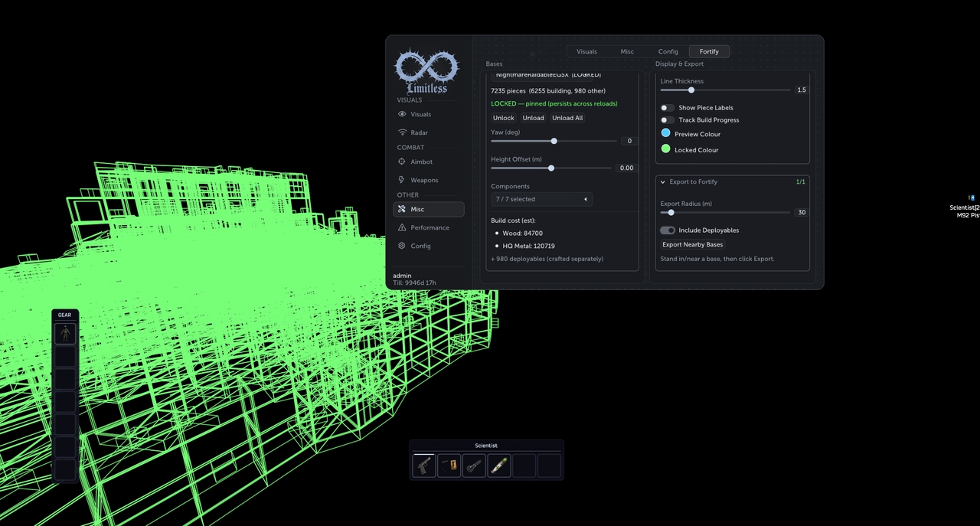Click the second slot in the GEAR panel
This screenshot has height=526, width=980.
point(65,356)
